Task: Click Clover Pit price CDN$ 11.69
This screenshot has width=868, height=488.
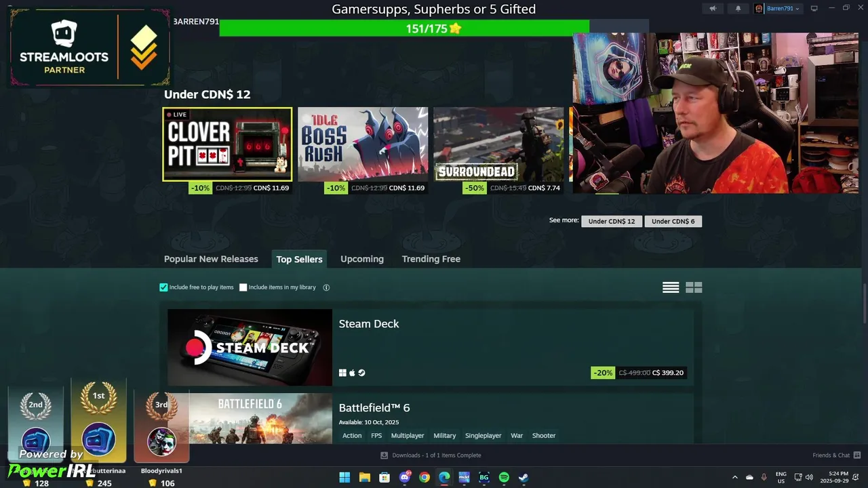Action: pyautogui.click(x=271, y=188)
